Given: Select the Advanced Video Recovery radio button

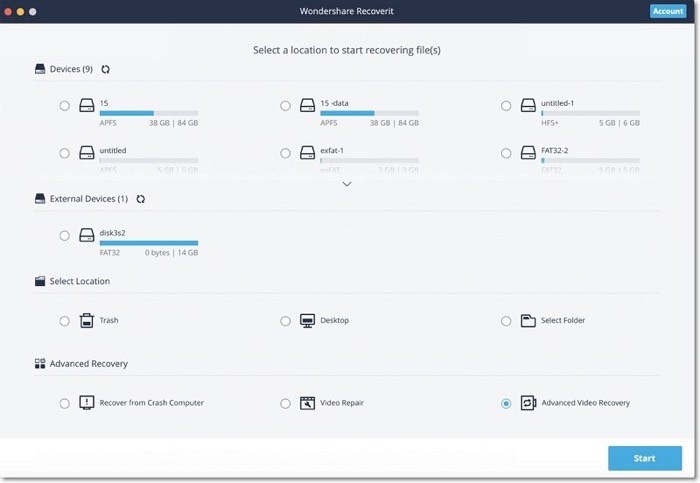Looking at the screenshot, I should click(506, 404).
